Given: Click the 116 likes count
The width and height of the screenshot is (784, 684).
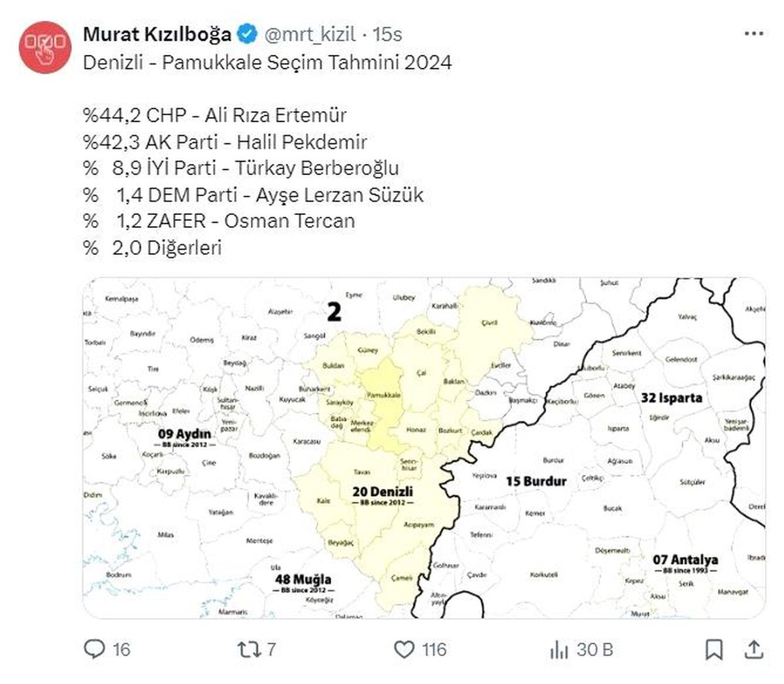Looking at the screenshot, I should [434, 649].
